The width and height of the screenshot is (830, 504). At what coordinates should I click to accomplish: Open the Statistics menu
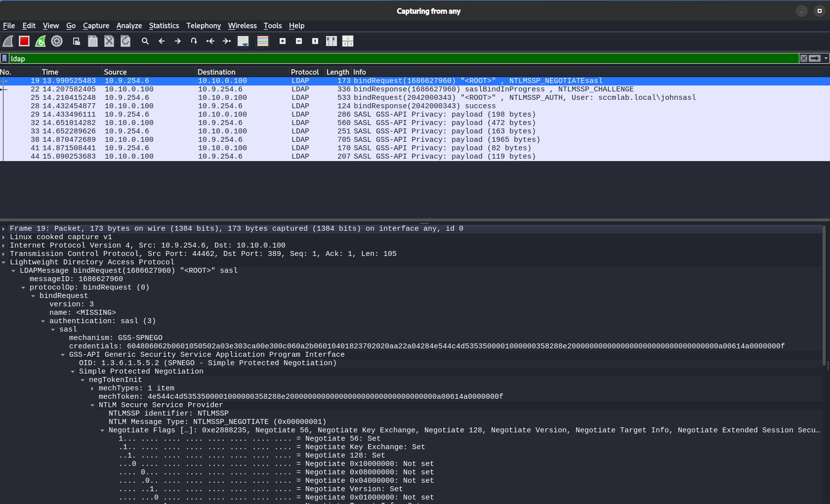pos(164,26)
